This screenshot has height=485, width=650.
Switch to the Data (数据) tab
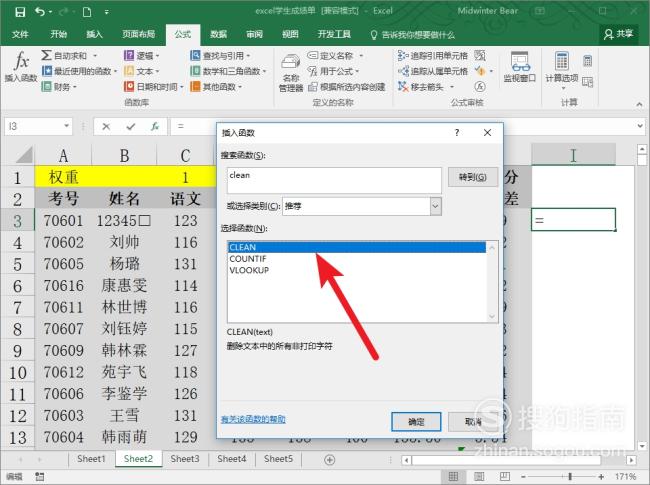coord(218,34)
